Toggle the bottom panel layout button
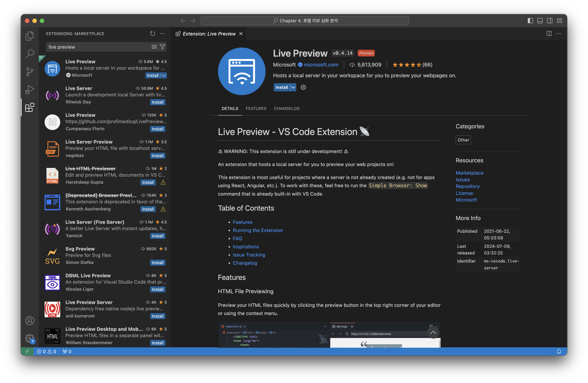Viewport: 588px width, 383px height. pos(540,21)
